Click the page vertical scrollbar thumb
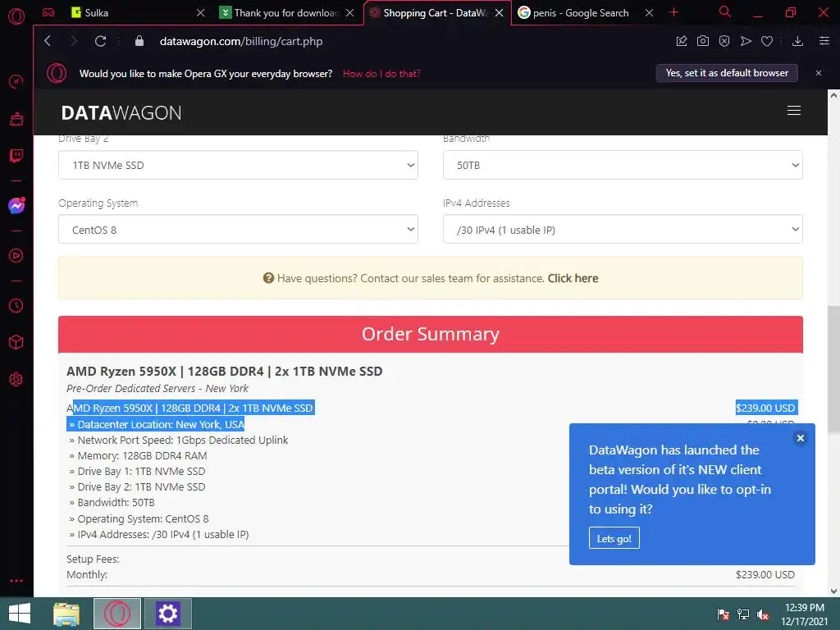The image size is (840, 630). [x=833, y=368]
